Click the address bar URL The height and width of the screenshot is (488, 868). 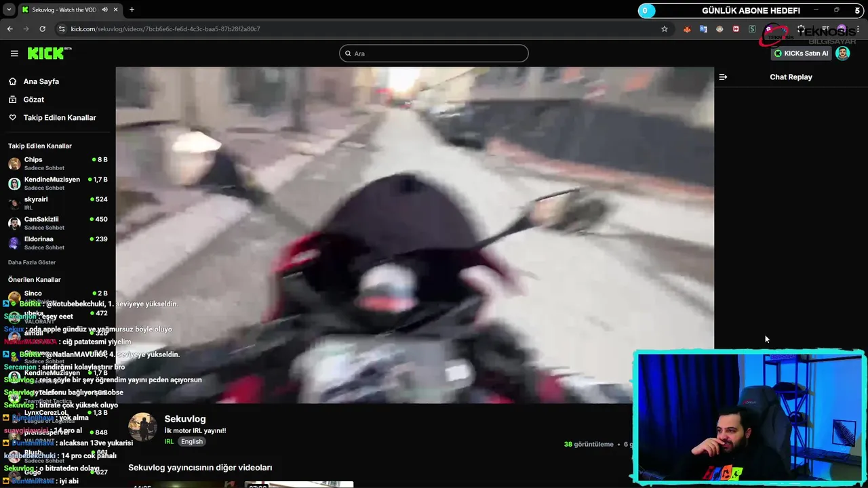165,29
